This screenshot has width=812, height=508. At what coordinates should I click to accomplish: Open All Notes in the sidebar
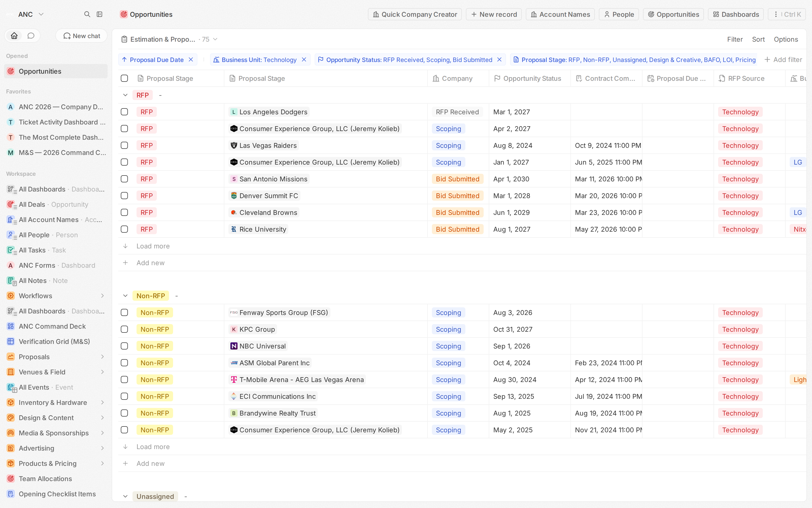point(56,280)
